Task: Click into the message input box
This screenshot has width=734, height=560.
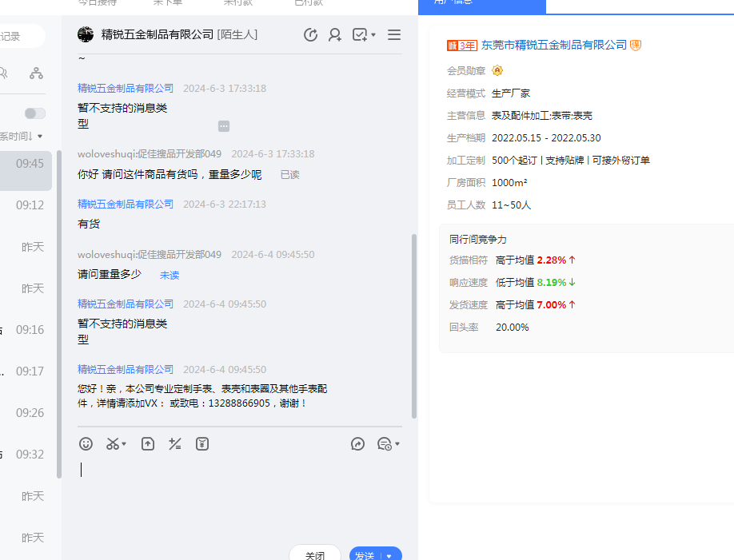Action: tap(240, 495)
